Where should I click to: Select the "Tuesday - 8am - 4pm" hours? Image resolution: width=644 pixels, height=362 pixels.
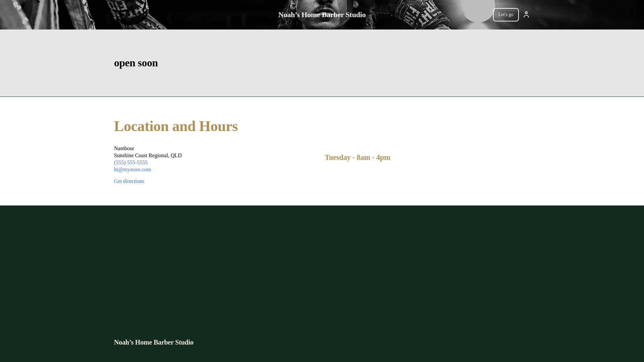(357, 157)
